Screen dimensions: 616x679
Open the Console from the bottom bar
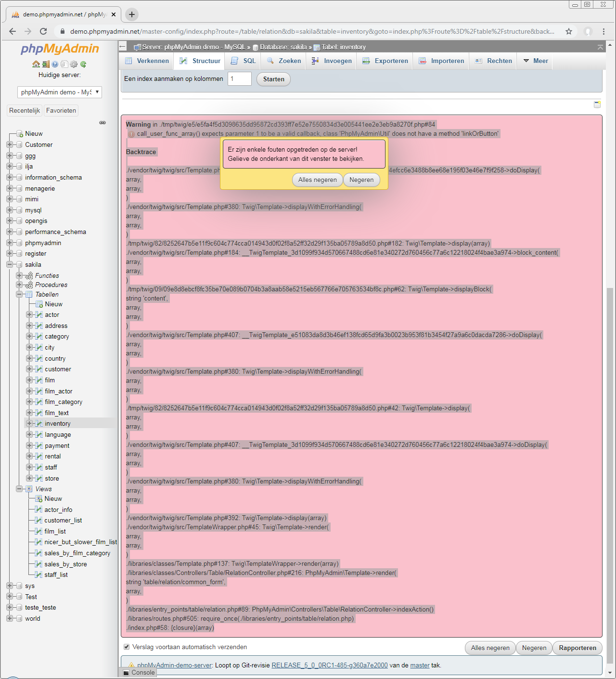[x=139, y=672]
